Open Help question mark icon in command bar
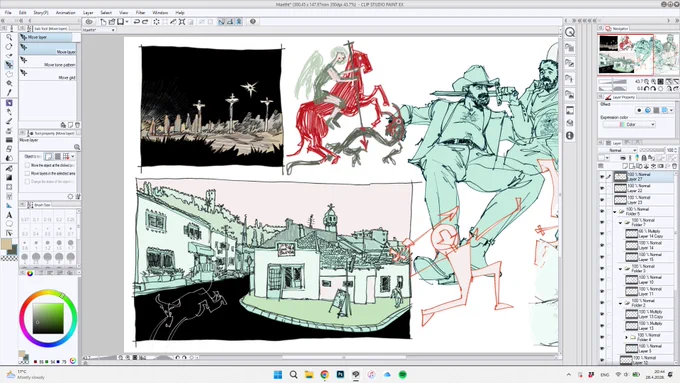This screenshot has height=383, width=680. (x=253, y=22)
